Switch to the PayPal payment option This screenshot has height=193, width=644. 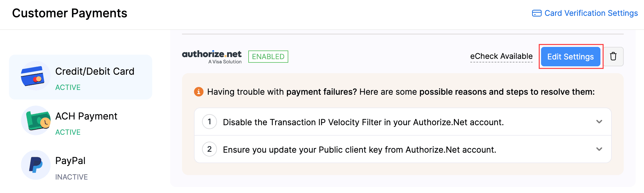pos(70,161)
